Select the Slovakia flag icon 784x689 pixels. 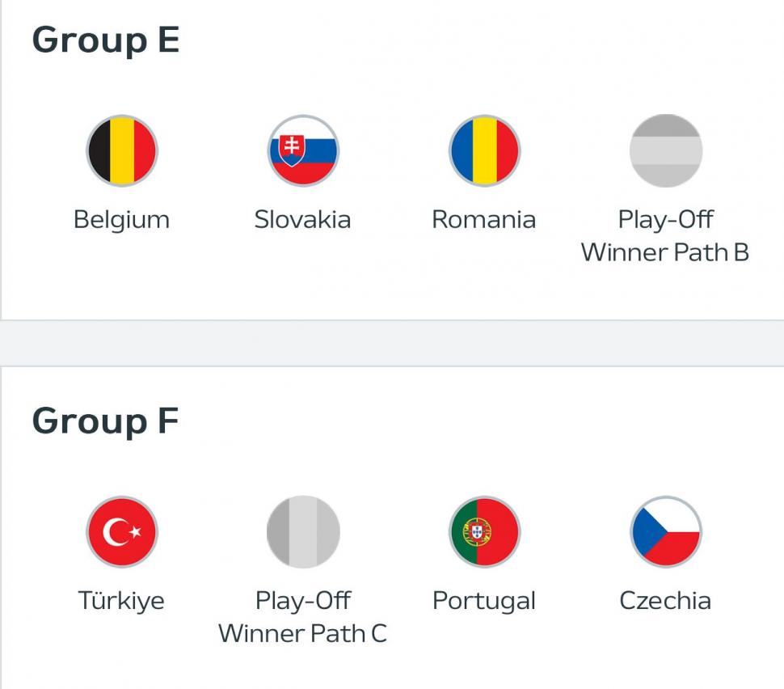[x=303, y=150]
